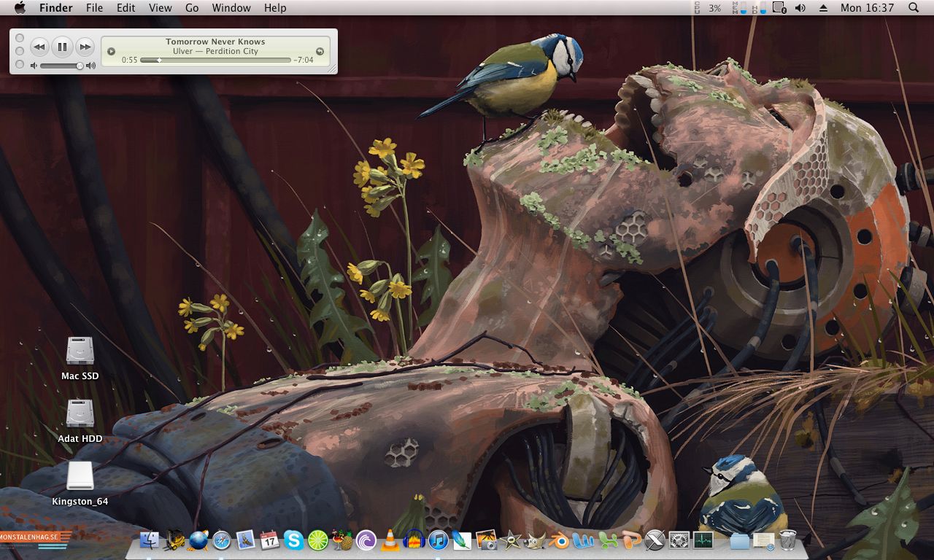Image resolution: width=934 pixels, height=560 pixels.
Task: Open the blue globe browser in the dock
Action: pos(198,540)
